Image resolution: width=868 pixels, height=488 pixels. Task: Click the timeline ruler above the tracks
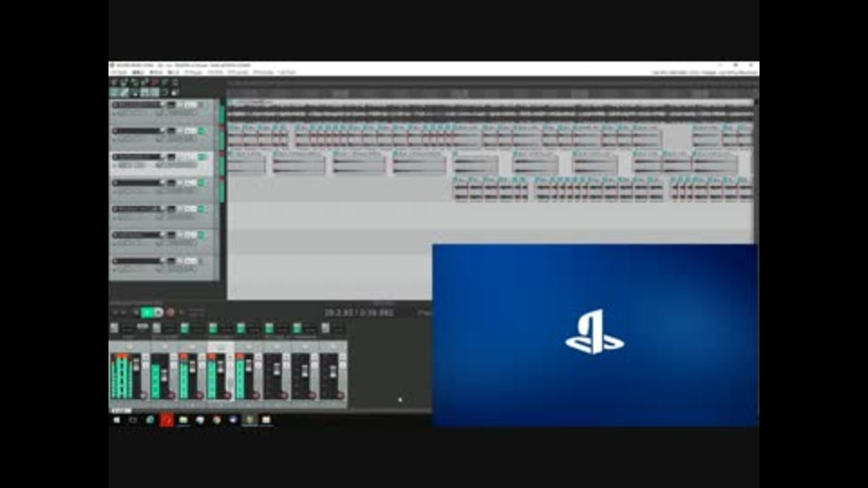point(490,93)
